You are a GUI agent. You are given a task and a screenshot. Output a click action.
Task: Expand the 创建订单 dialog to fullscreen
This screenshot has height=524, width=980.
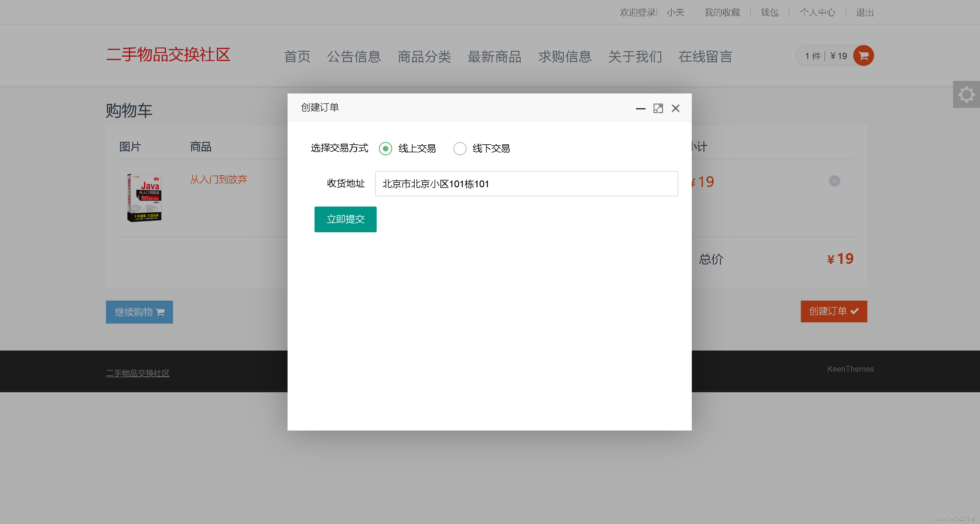658,108
